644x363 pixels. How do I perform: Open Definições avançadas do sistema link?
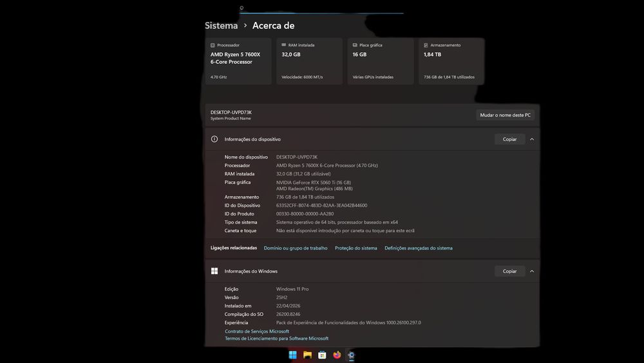[419, 248]
